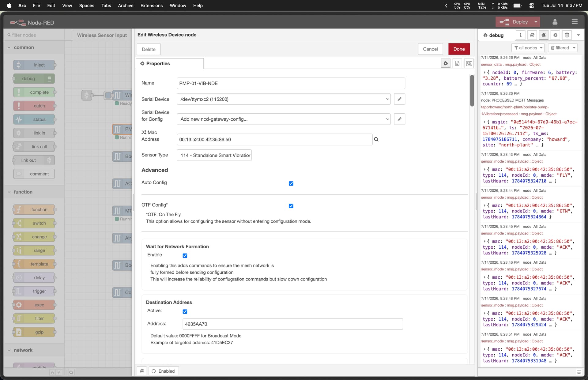Click the Cancel button
This screenshot has height=380, width=588.
point(430,49)
